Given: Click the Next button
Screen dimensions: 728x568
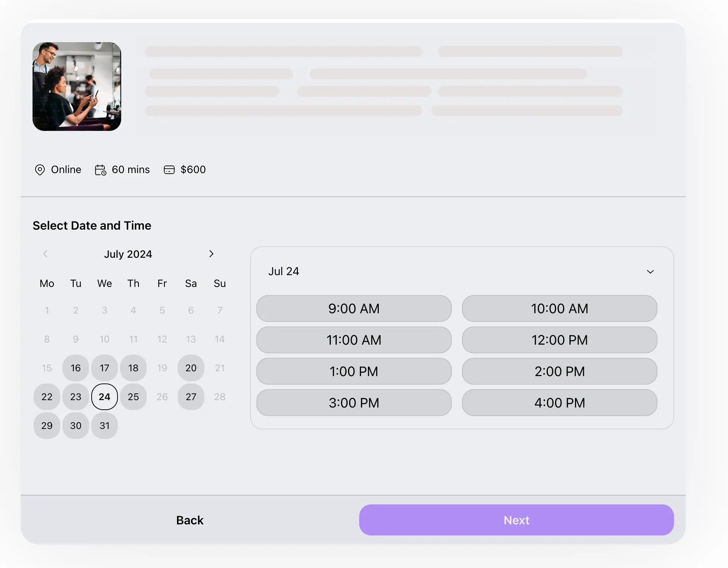Looking at the screenshot, I should coord(516,520).
